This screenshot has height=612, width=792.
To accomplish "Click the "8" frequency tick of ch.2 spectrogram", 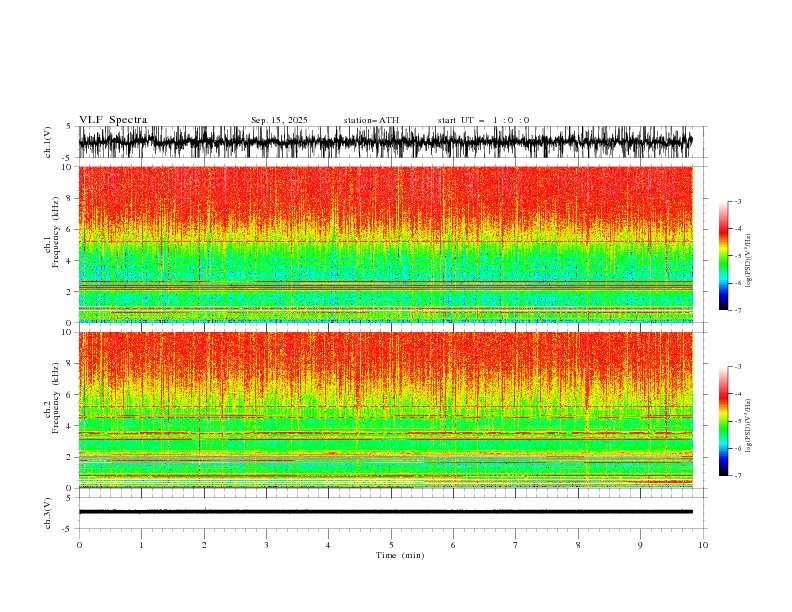I will pyautogui.click(x=71, y=364).
